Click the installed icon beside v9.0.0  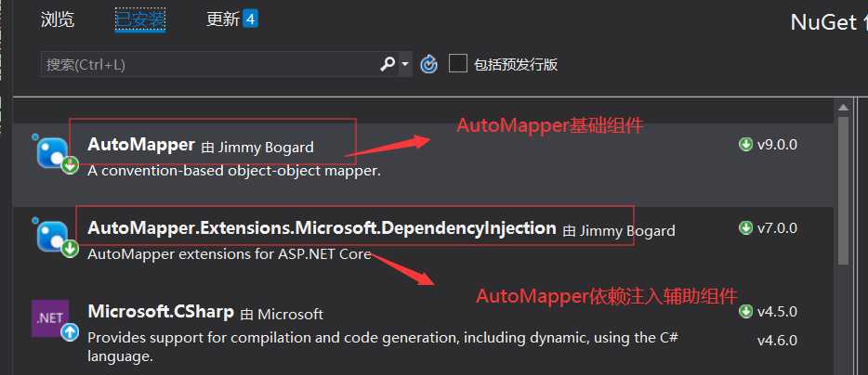pyautogui.click(x=746, y=145)
